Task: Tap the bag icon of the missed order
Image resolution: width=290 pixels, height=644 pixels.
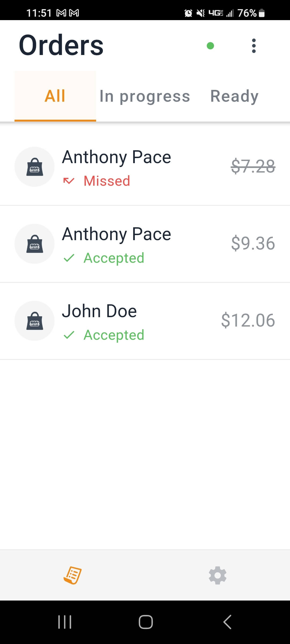Action: (35, 167)
